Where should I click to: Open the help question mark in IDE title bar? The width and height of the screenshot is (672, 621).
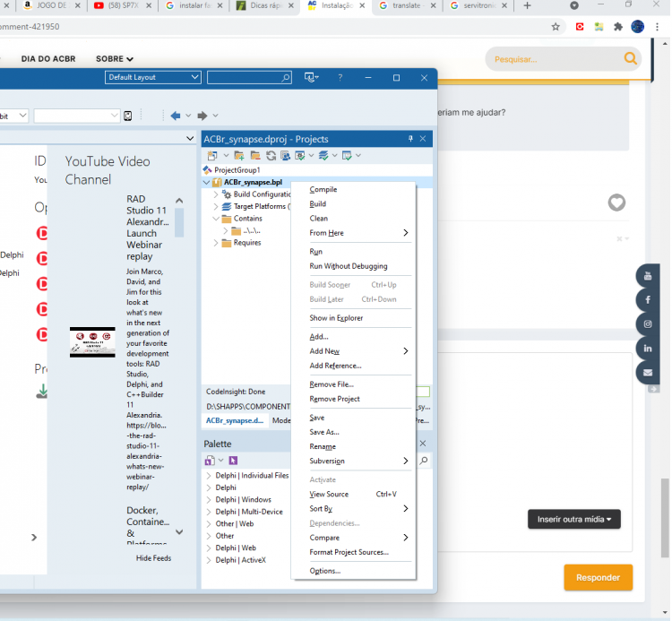[x=340, y=78]
